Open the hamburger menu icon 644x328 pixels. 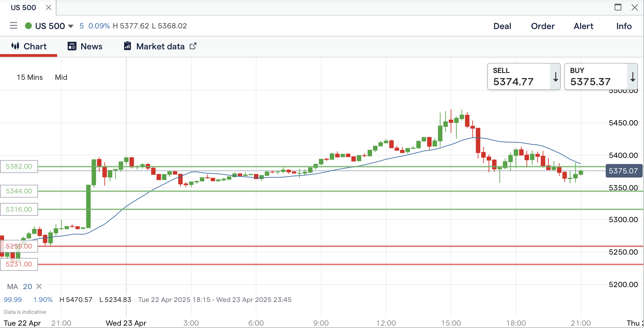(x=14, y=26)
